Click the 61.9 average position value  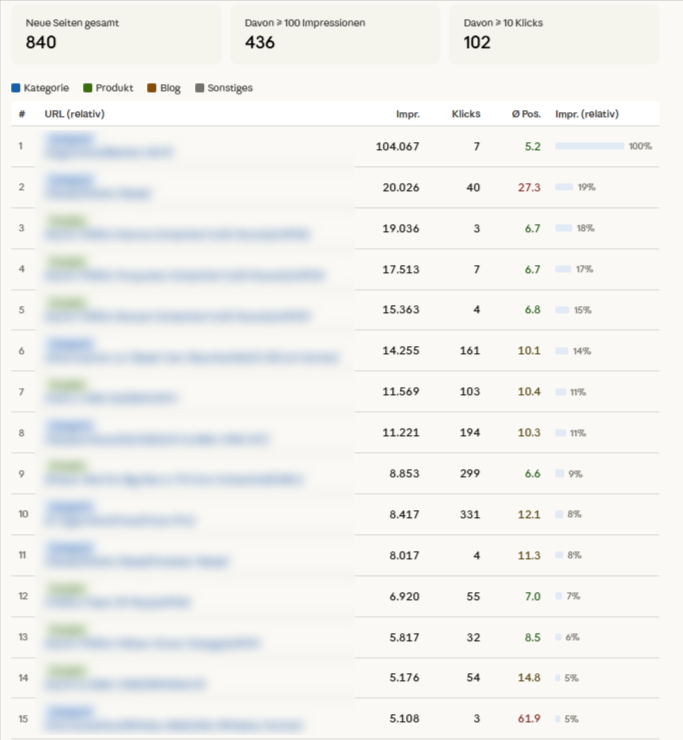[x=529, y=718]
